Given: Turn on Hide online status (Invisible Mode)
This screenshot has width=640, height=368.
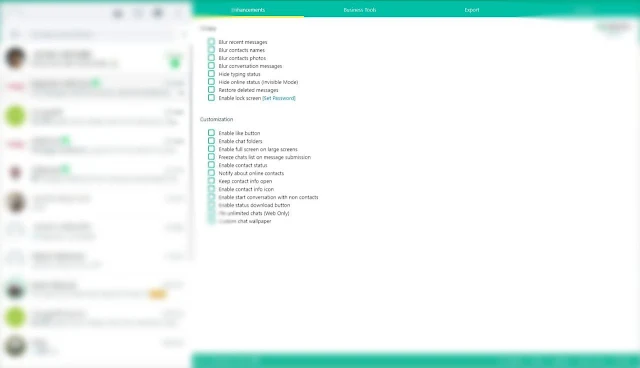Looking at the screenshot, I should coord(211,82).
